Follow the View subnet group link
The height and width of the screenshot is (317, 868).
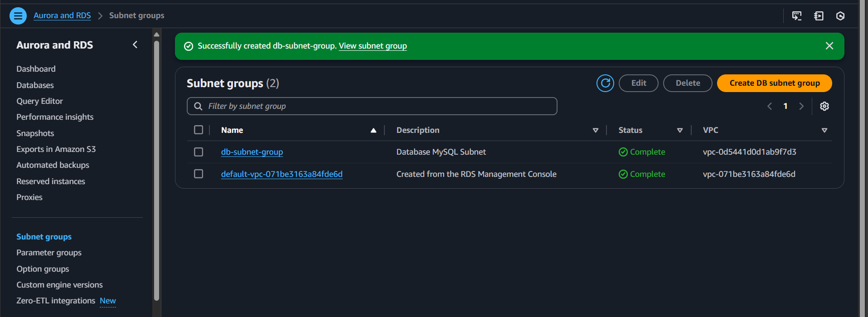(373, 46)
